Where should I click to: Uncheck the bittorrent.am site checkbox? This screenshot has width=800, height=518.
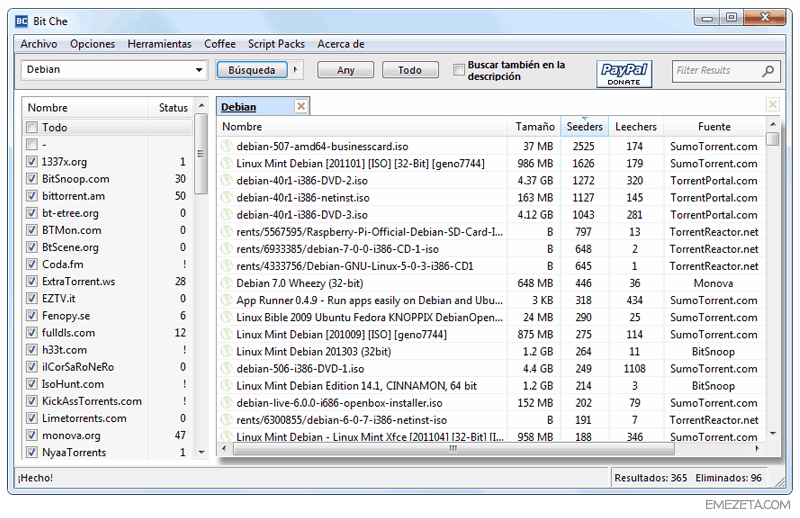point(32,196)
